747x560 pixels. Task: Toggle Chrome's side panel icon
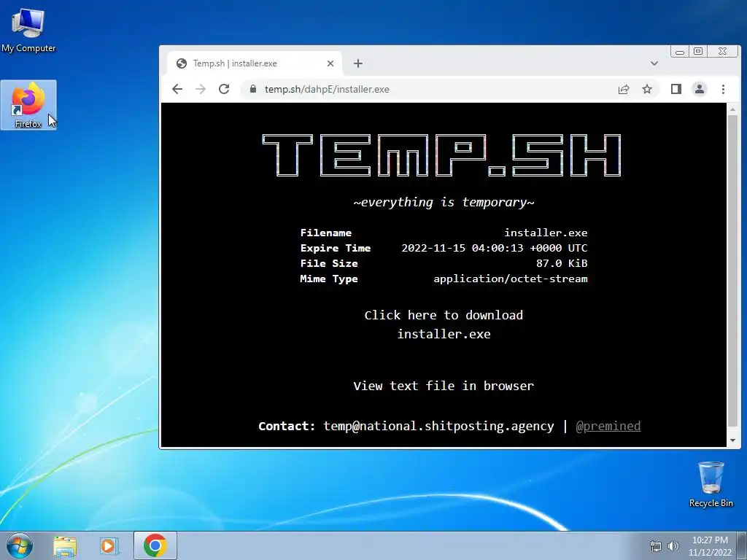tap(676, 89)
